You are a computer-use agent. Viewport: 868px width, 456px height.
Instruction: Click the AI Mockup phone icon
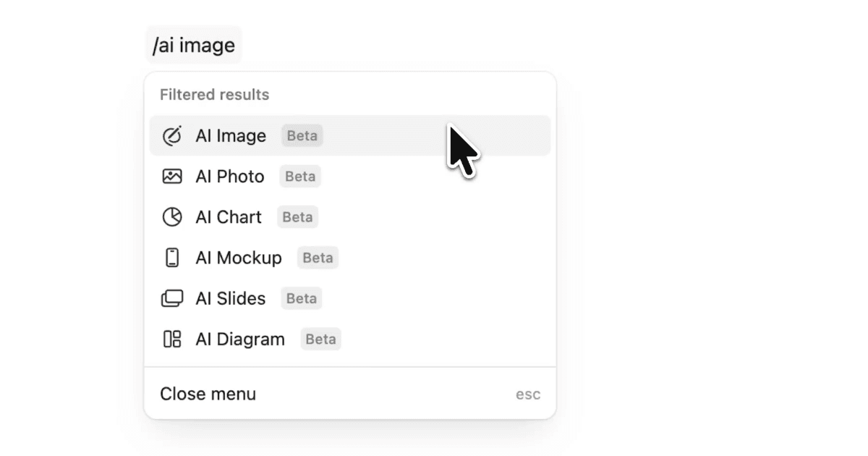[172, 257]
